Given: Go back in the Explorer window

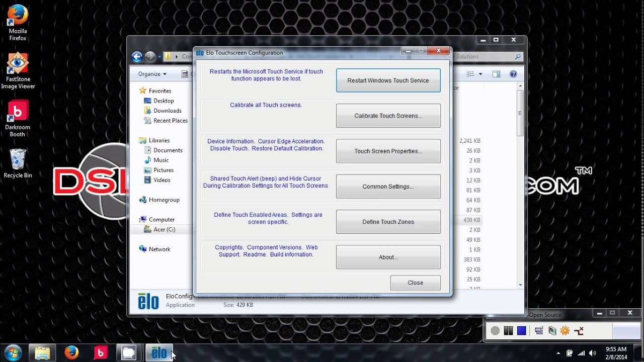Looking at the screenshot, I should [137, 57].
